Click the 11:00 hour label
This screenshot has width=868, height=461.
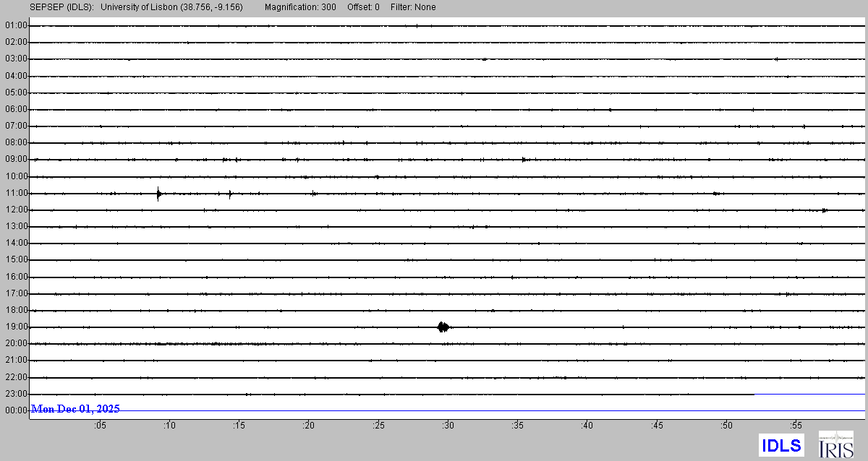16,193
